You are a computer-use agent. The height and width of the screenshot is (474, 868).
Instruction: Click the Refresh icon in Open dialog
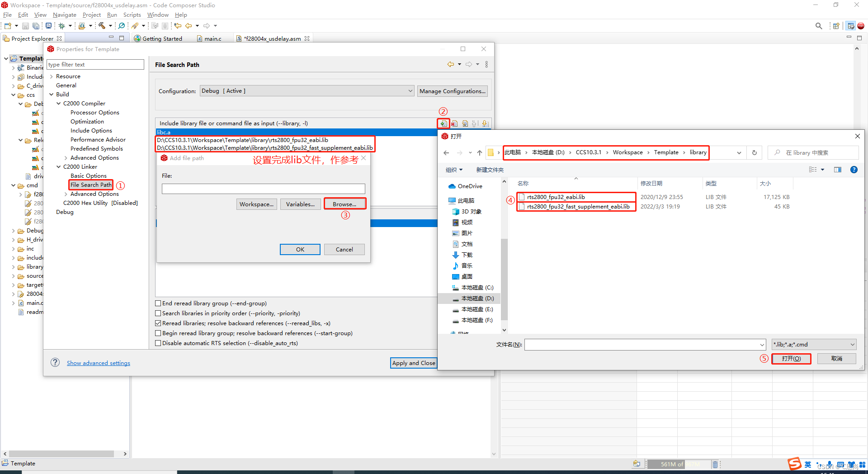point(755,153)
